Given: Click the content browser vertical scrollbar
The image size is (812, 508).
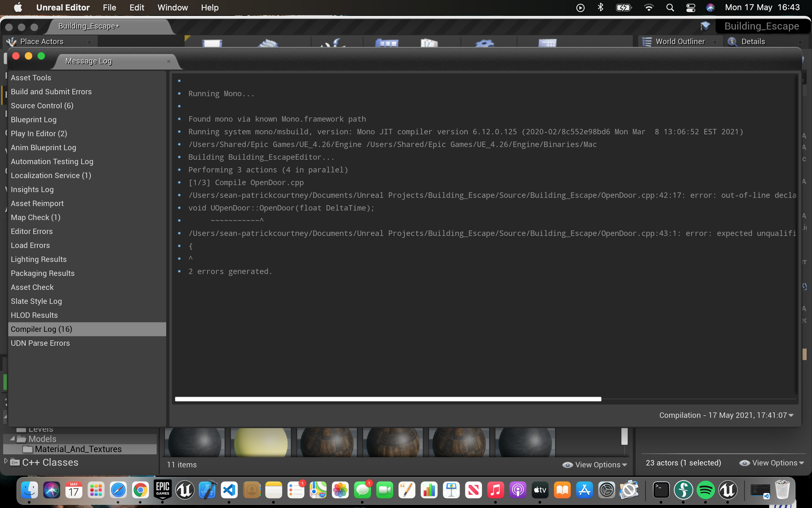Looking at the screenshot, I should click(x=624, y=436).
